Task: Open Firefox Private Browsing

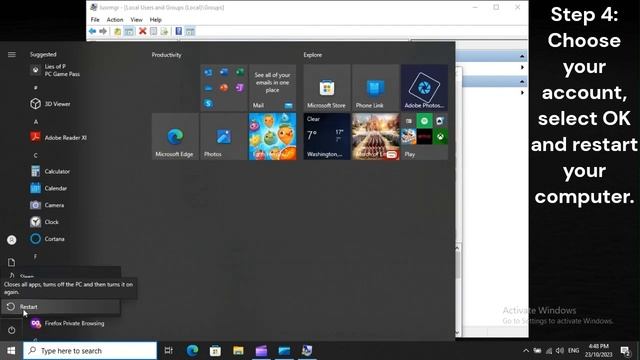Action: point(67,323)
